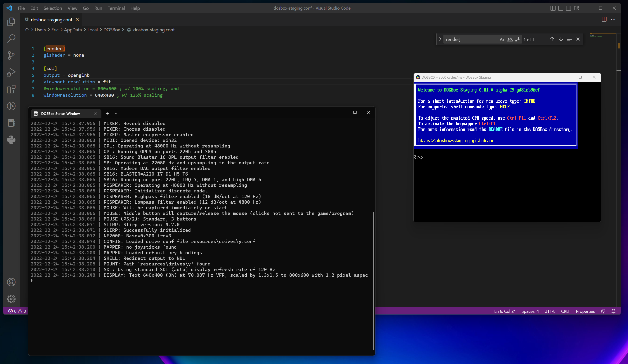Open the Terminal menu
The height and width of the screenshot is (364, 628).
tap(116, 8)
